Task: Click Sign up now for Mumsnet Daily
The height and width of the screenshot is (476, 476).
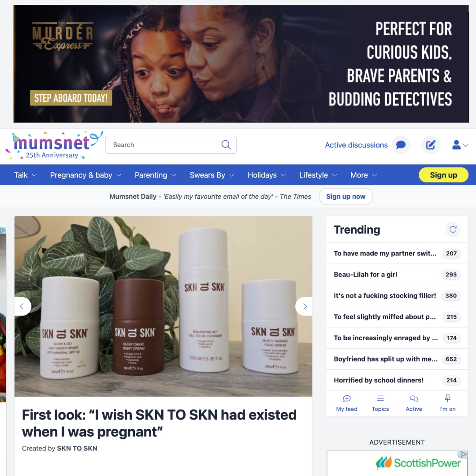Action: pos(346,197)
